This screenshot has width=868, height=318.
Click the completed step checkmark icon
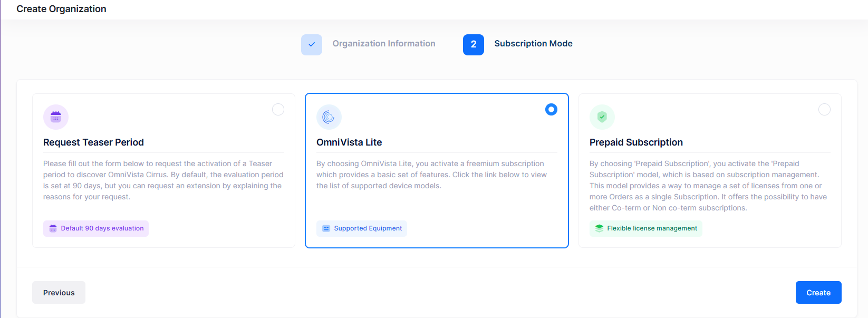coord(312,45)
